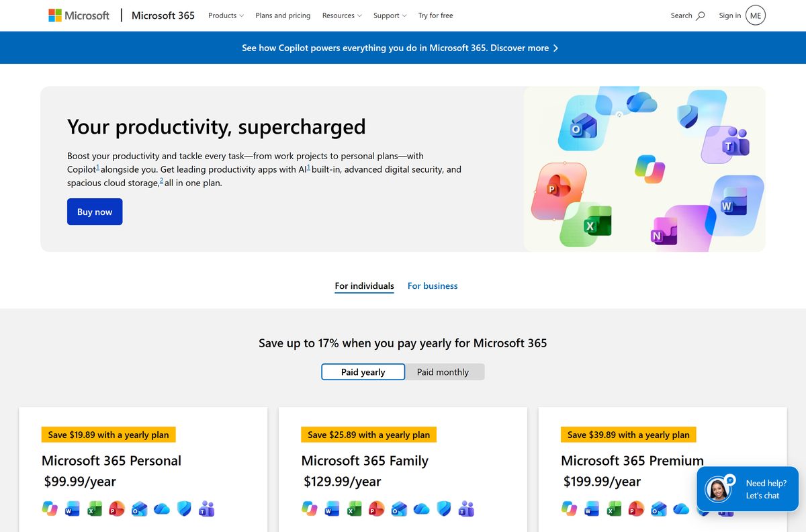This screenshot has width=806, height=532.
Task: Click Teams icon under Microsoft 365 Personal
Action: tap(206, 508)
